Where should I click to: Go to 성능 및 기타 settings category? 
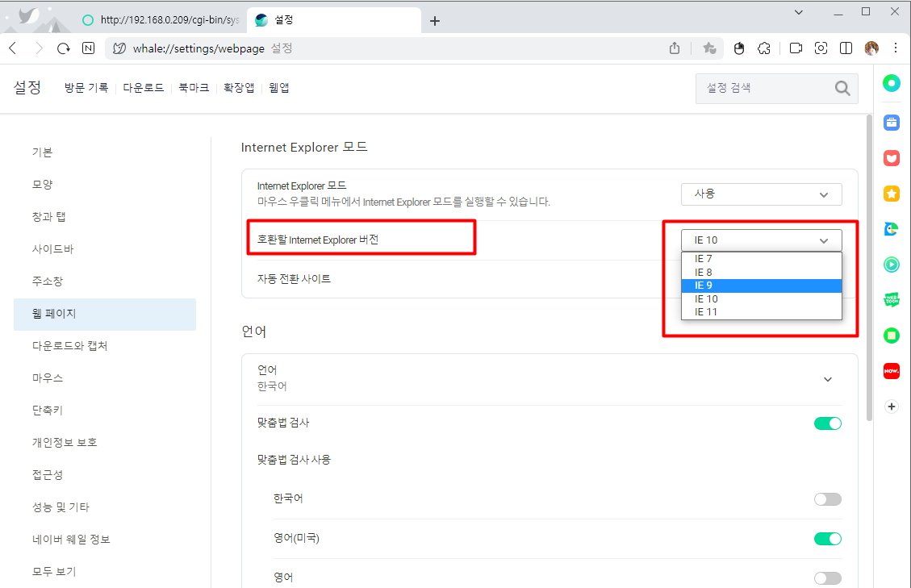click(x=105, y=507)
